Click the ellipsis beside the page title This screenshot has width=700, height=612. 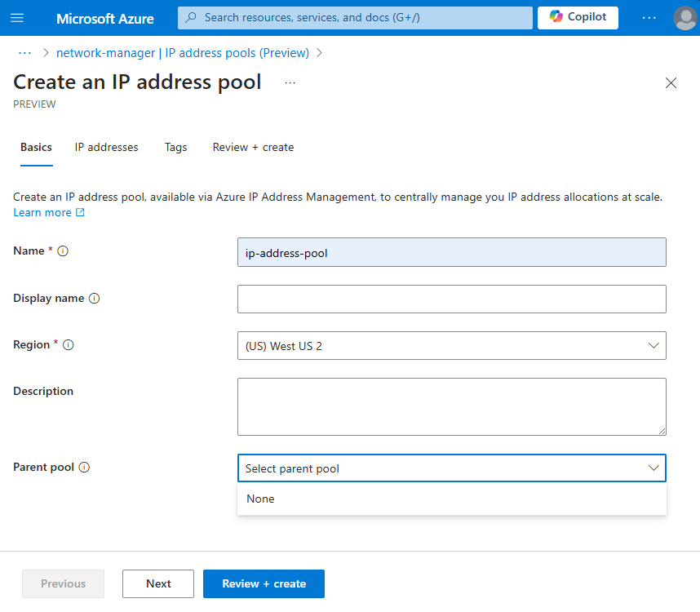point(290,82)
